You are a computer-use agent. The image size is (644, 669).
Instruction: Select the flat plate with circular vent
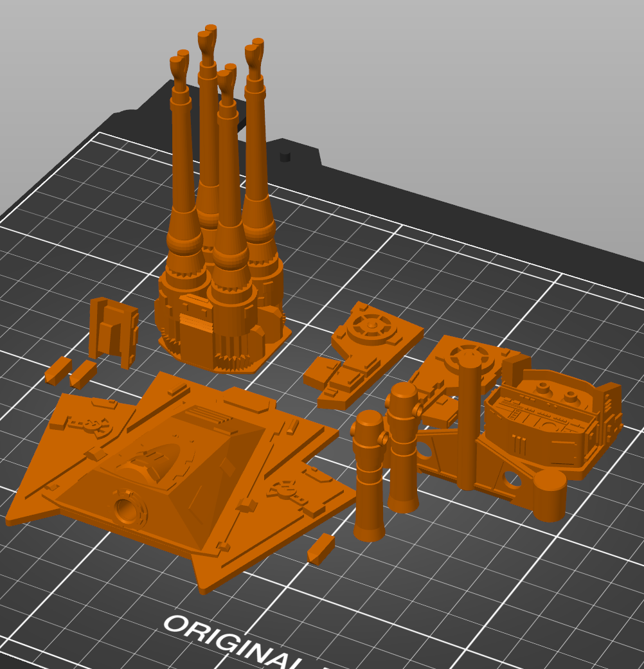click(x=362, y=355)
